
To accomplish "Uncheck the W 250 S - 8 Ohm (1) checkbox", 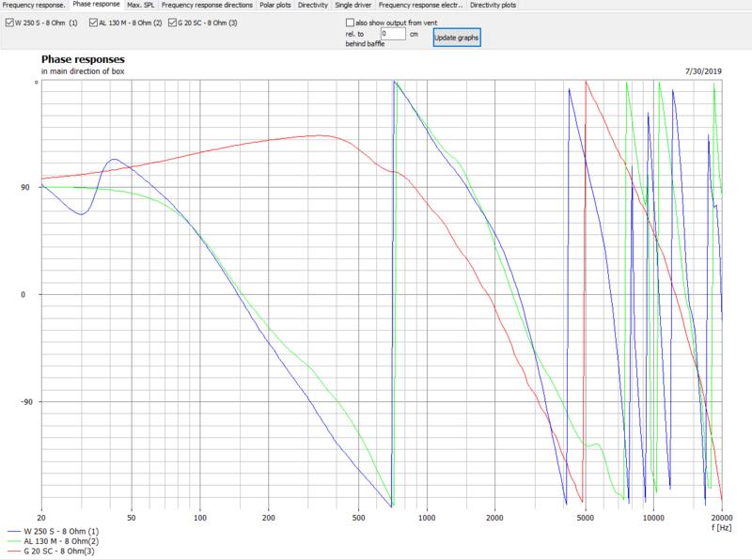I will [10, 22].
